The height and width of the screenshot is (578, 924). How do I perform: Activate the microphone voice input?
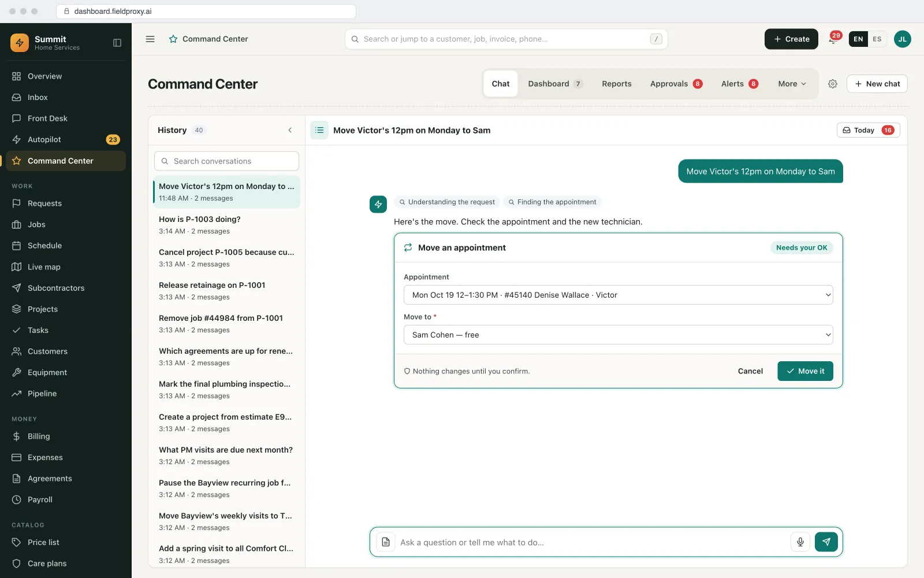[x=800, y=542]
